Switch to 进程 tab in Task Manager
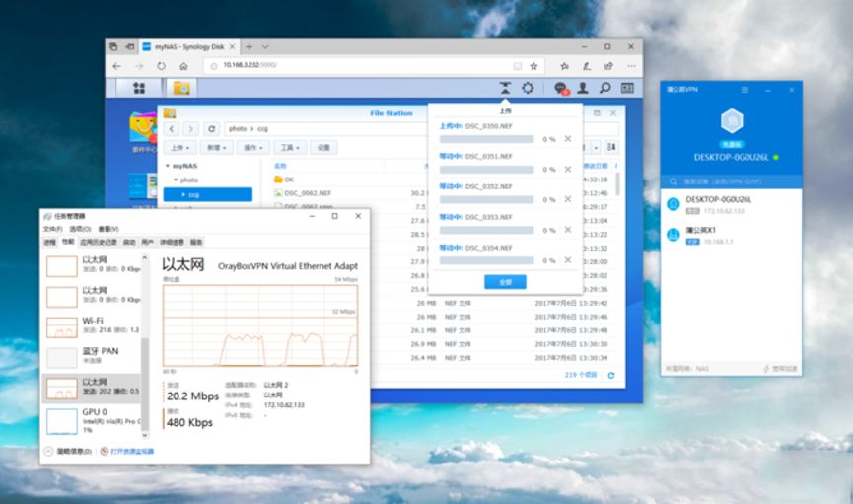This screenshot has width=853, height=504. pos(50,242)
